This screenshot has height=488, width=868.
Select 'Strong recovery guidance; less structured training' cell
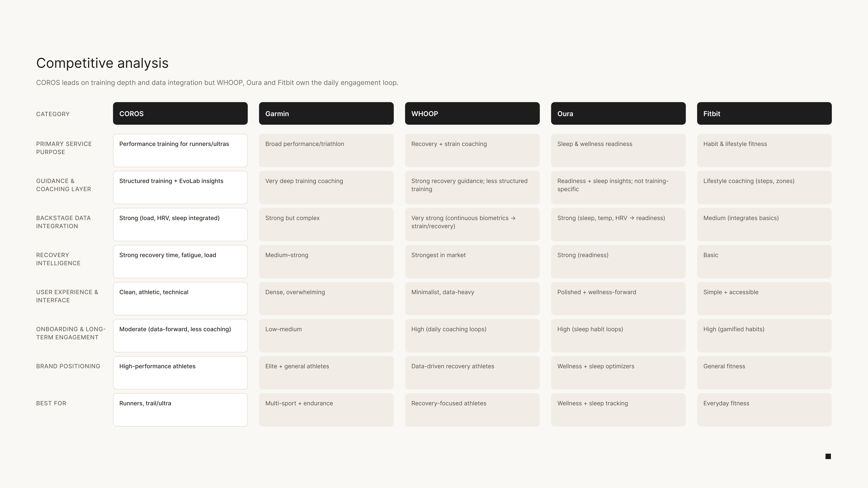[472, 188]
